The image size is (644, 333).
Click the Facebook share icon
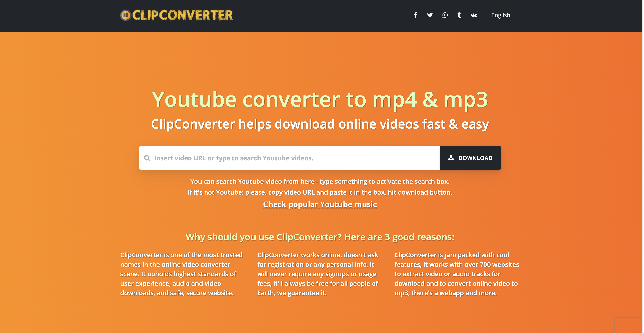416,15
